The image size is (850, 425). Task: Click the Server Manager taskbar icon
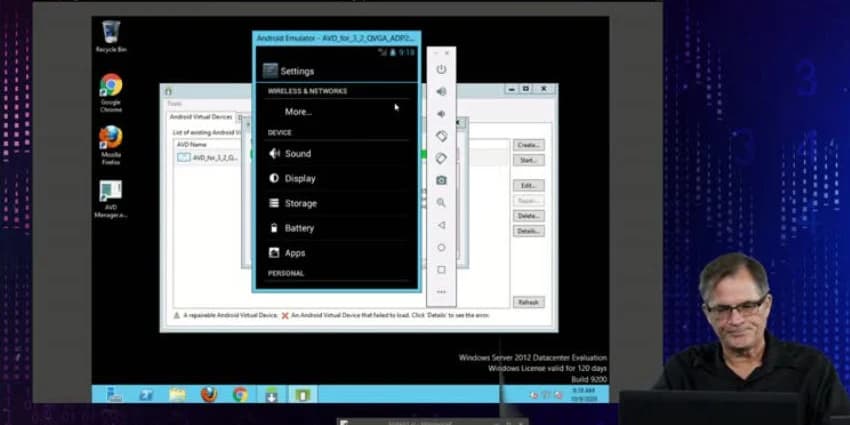click(114, 394)
